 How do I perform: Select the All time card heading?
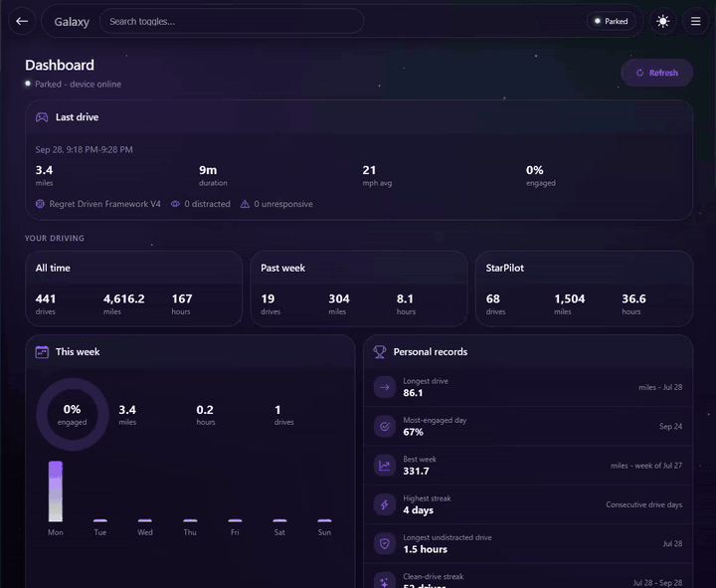point(53,269)
